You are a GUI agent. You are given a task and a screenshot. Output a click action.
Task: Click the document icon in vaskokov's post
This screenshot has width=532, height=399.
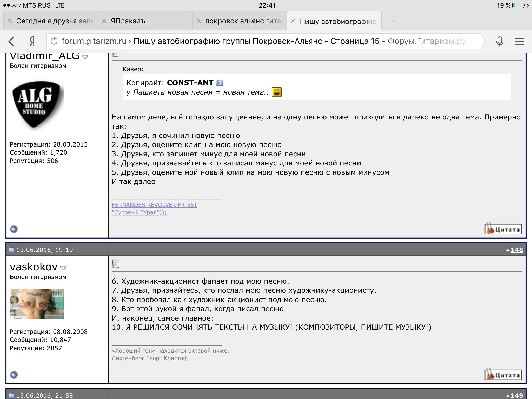[116, 264]
